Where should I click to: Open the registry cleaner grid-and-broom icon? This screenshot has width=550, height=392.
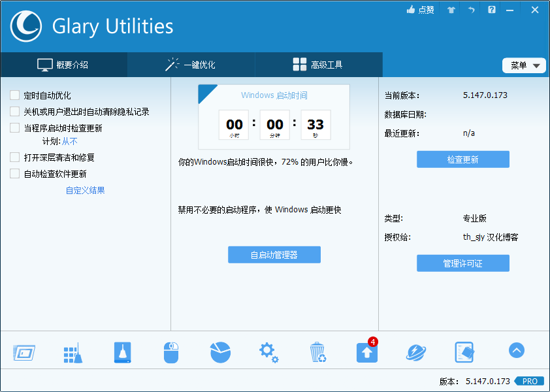pos(73,353)
